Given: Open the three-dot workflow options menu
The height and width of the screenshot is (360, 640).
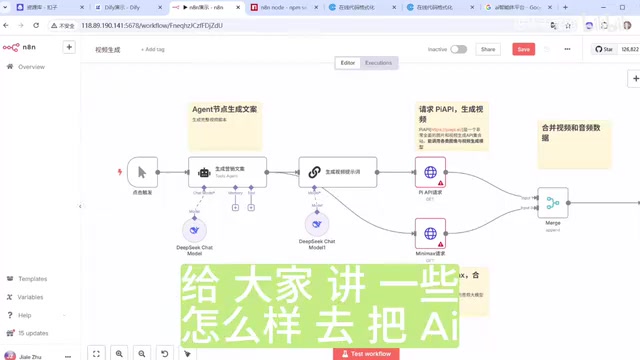Looking at the screenshot, I should (567, 49).
